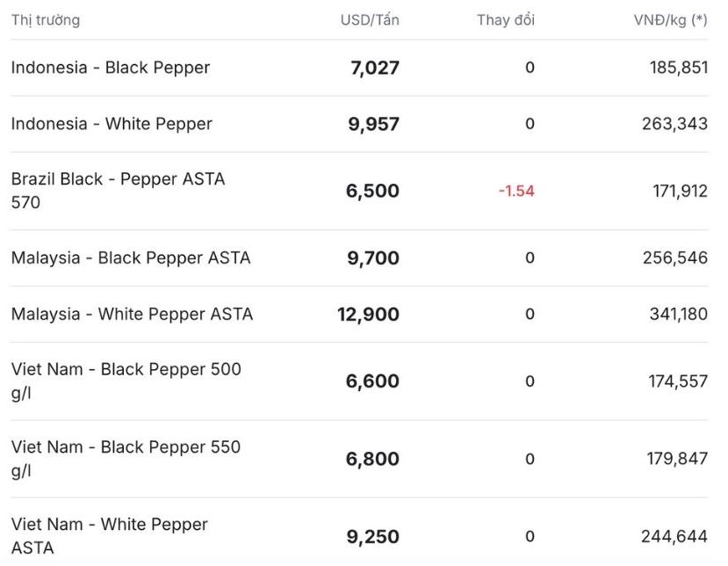
Task: Click Brazil Black - Pepper ASTA 570 label
Action: tap(118, 191)
